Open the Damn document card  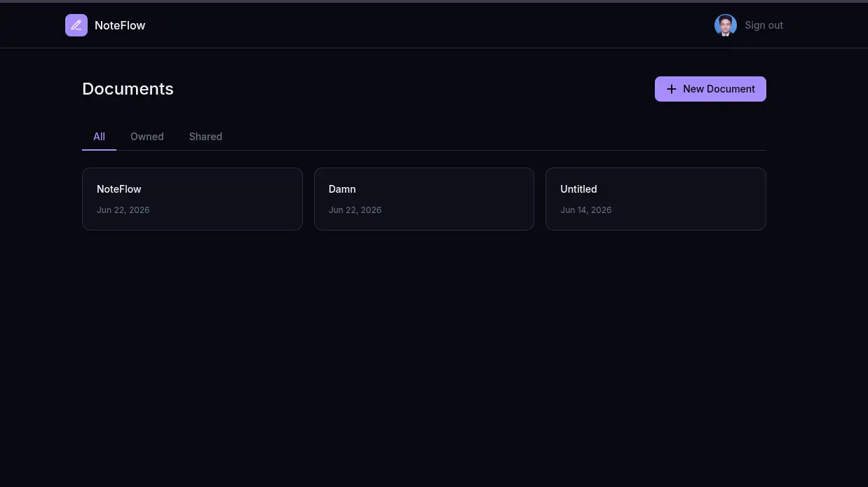424,199
